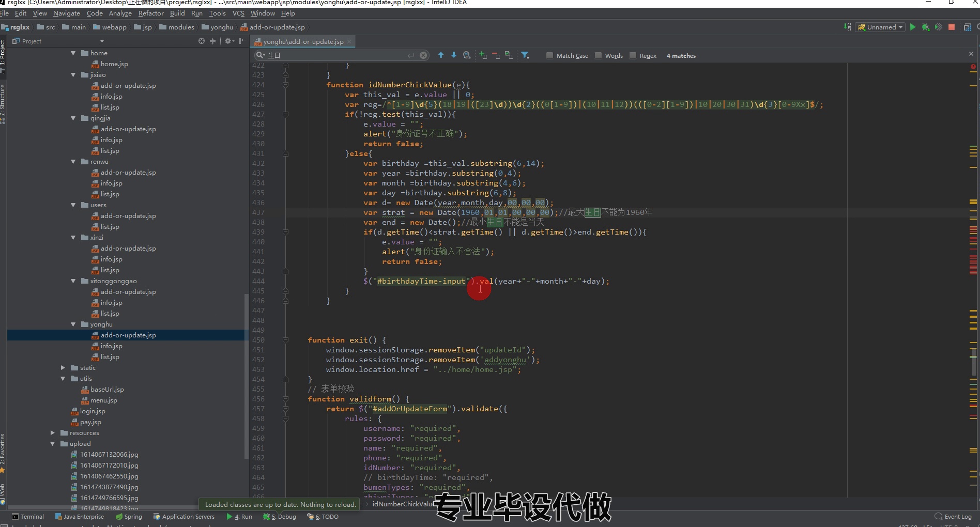Click Find All occurrences magnifier icon
This screenshot has width=980, height=527.
click(x=467, y=55)
